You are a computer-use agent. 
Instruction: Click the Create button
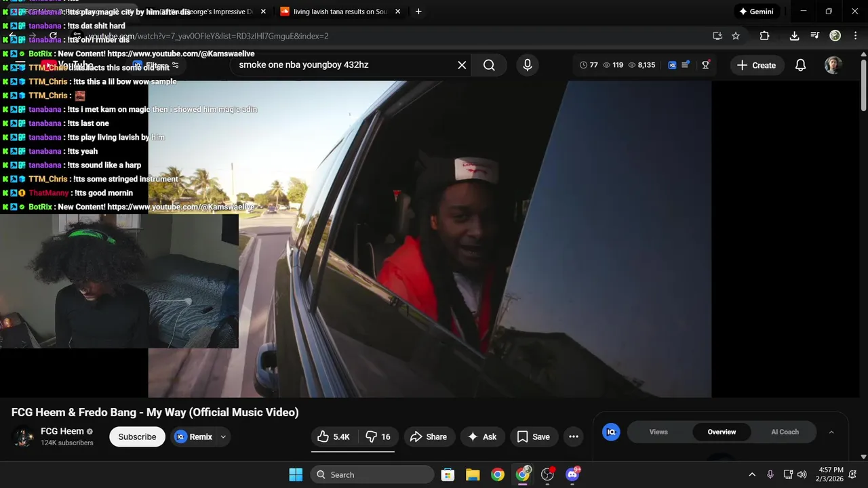(757, 65)
